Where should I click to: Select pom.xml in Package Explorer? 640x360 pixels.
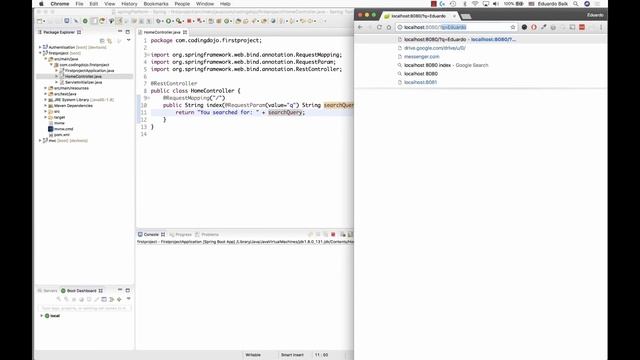coord(62,135)
